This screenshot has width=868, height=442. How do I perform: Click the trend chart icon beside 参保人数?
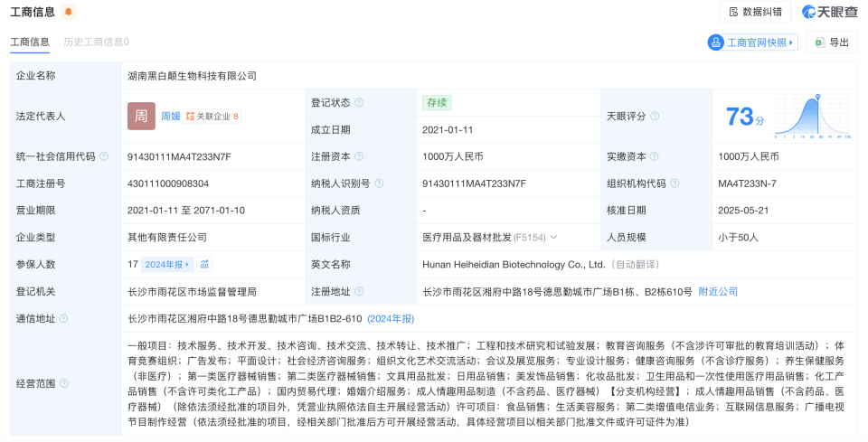(x=205, y=265)
